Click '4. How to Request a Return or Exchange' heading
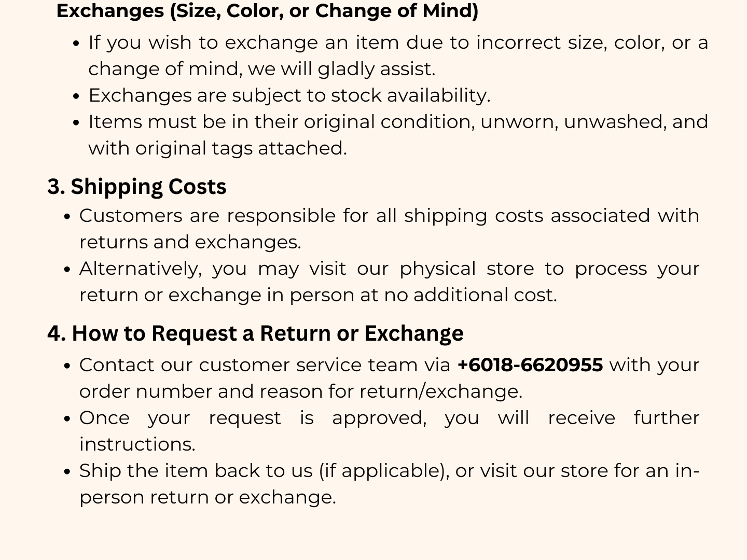This screenshot has height=560, width=747. (255, 333)
